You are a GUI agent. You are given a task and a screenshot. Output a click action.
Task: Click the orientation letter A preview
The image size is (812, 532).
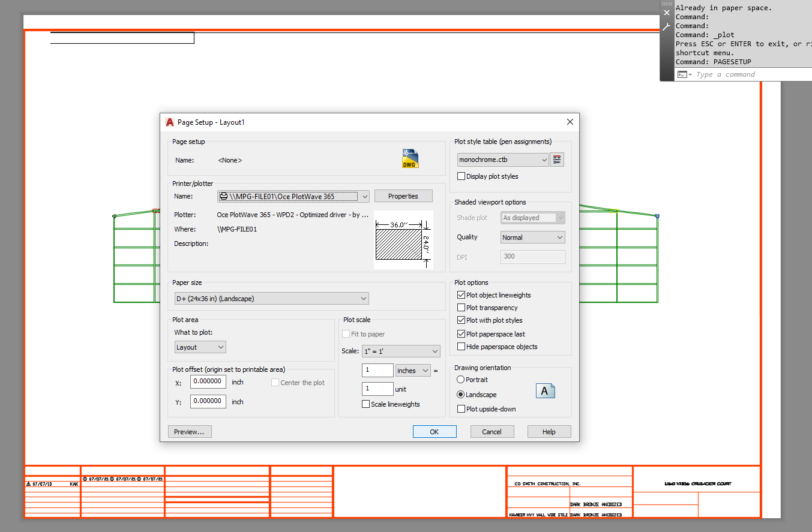pos(545,390)
